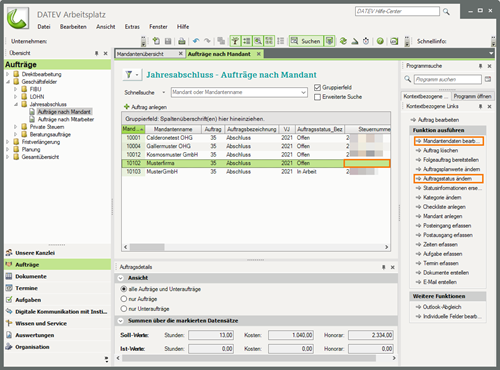Screen dimensions: 500x370
Task: Click the overlapping windows toolbar icon
Action: point(221,41)
